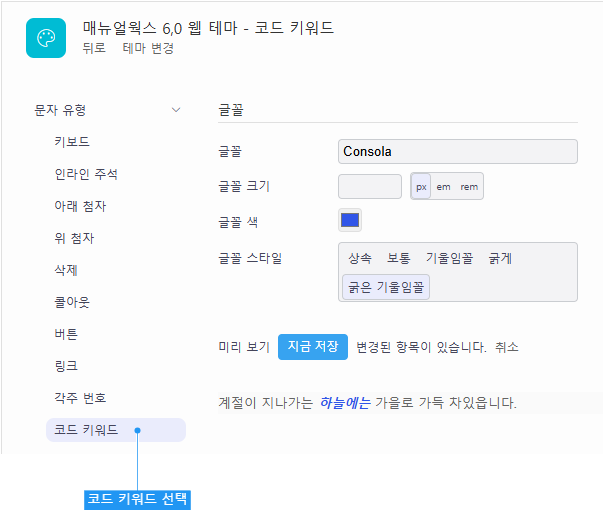The height and width of the screenshot is (510, 604).
Task: Open the 각주 번호 sidebar item
Action: click(80, 398)
